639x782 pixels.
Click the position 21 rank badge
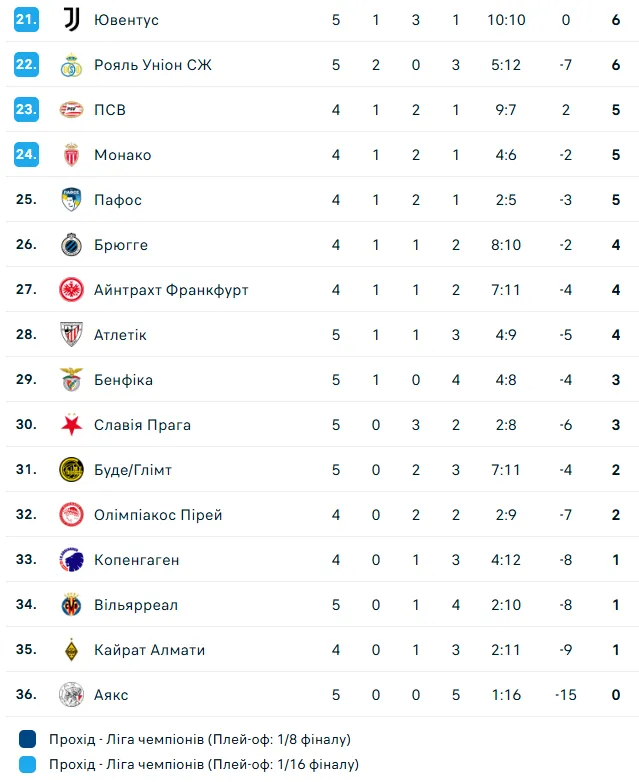(26, 19)
